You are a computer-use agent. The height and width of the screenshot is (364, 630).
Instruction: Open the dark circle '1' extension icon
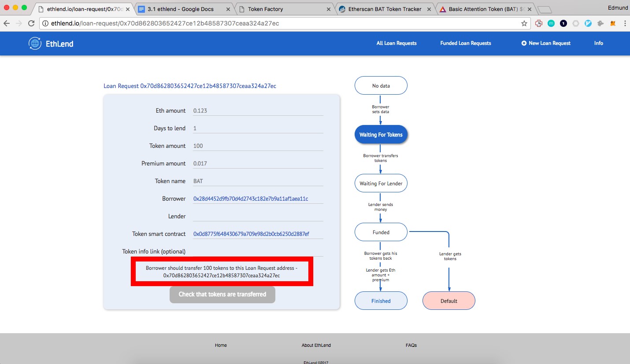(563, 23)
